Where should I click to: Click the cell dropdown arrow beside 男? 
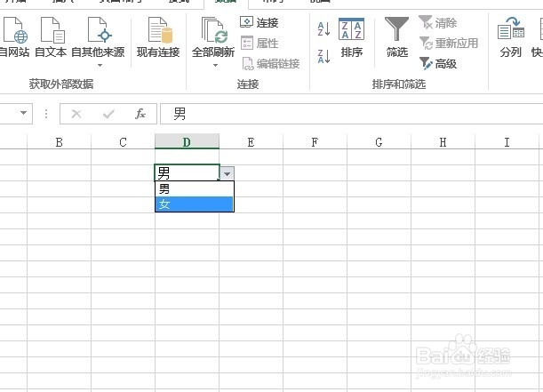pyautogui.click(x=228, y=173)
